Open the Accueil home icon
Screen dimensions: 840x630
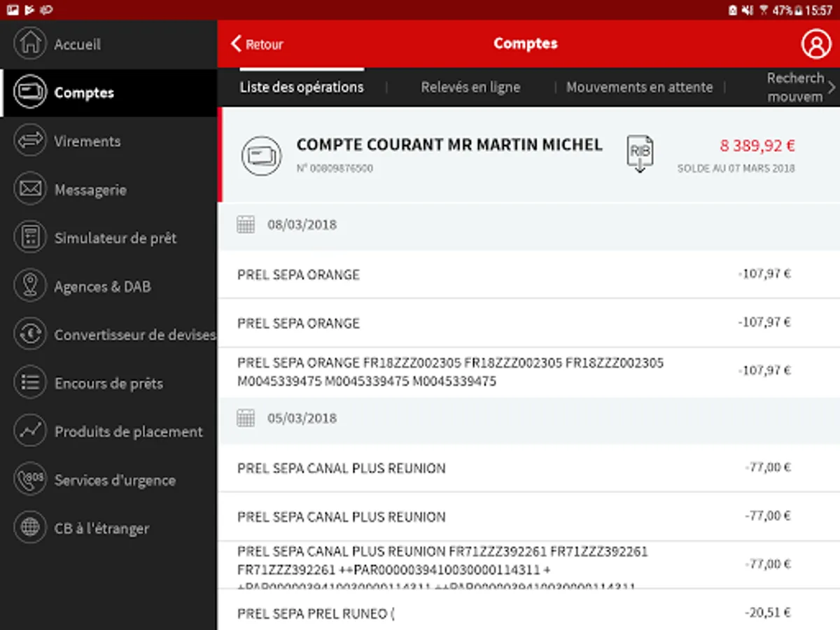(29, 43)
